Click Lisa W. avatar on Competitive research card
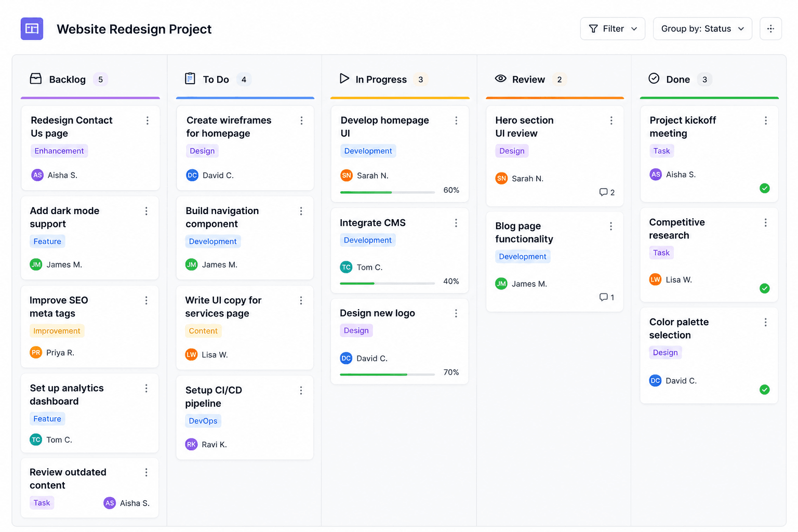Viewport: 798px width, 532px height. pyautogui.click(x=656, y=280)
